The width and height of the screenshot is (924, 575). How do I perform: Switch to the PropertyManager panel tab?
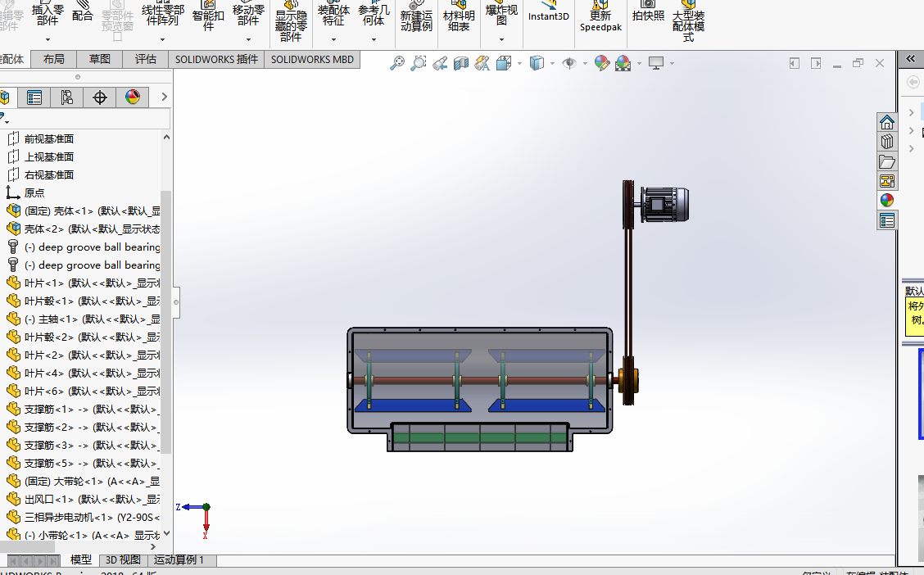point(34,97)
